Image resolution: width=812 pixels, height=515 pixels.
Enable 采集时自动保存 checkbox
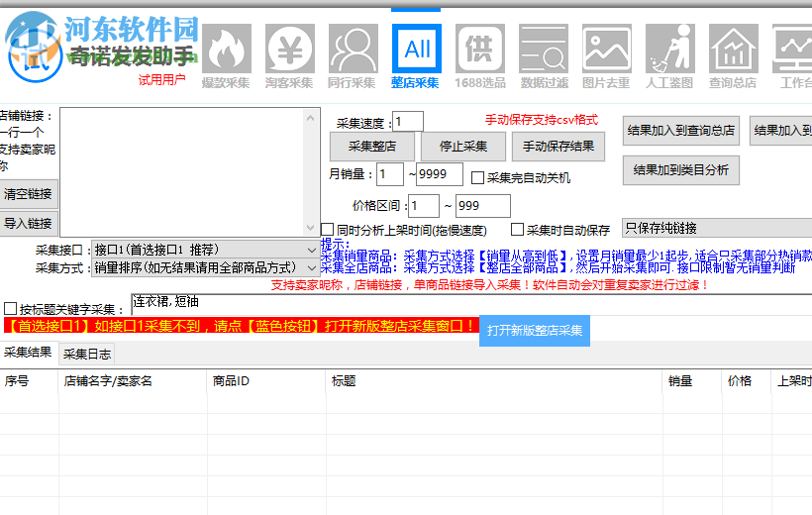(517, 230)
